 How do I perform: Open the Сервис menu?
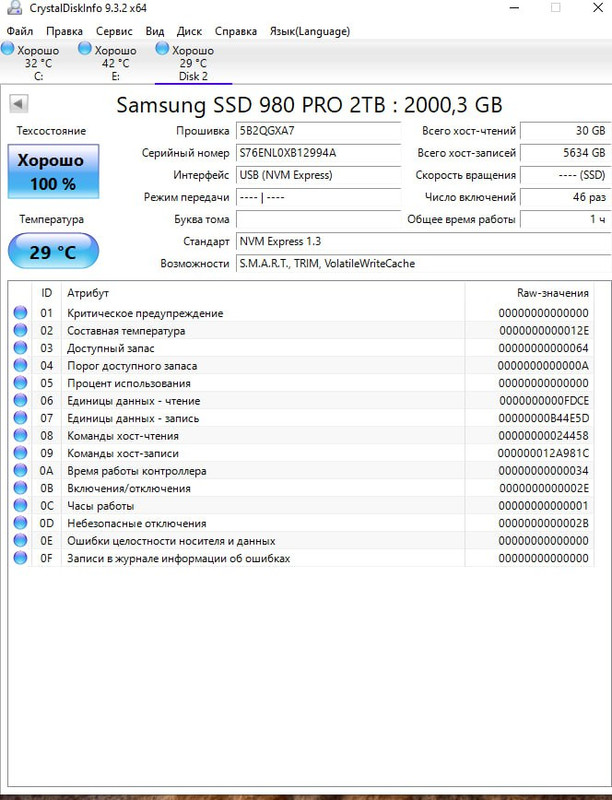click(x=114, y=31)
